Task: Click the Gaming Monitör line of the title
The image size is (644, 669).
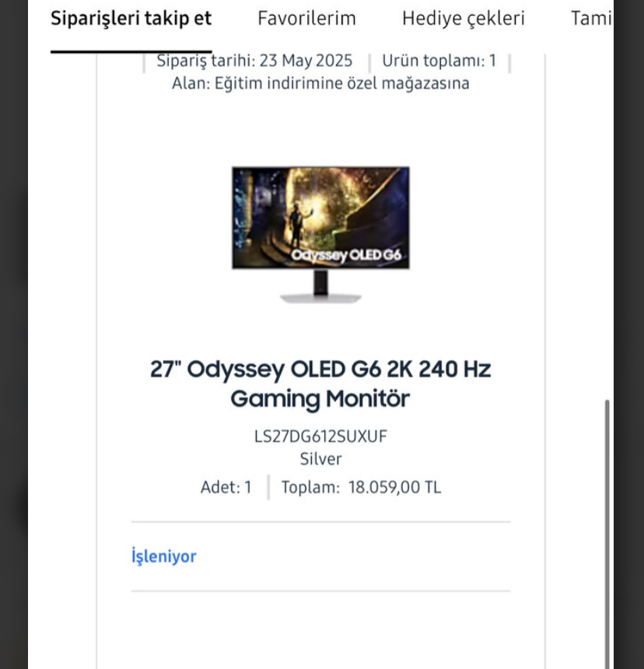Action: (x=320, y=399)
